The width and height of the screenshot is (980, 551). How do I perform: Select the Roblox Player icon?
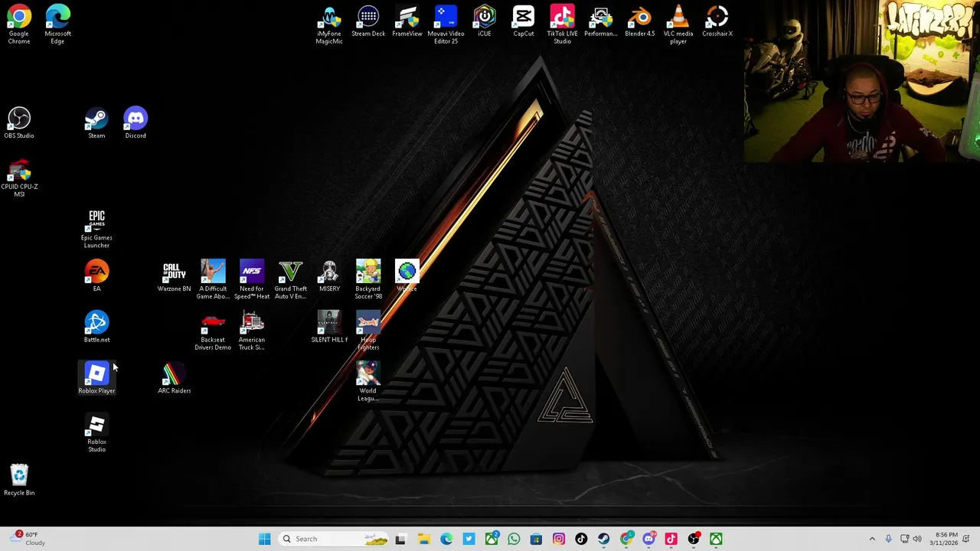coord(96,377)
